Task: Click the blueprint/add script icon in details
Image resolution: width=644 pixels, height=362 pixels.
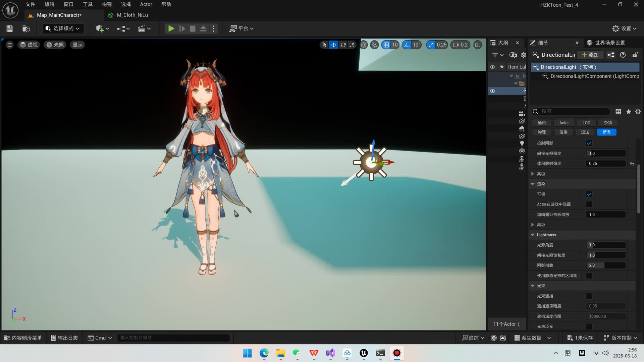Action: tap(611, 55)
